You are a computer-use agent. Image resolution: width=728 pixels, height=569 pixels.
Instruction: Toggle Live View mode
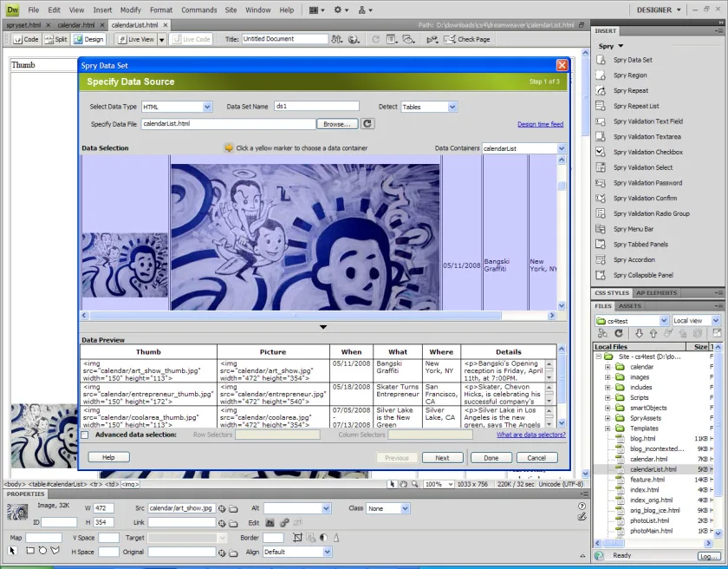tap(136, 40)
